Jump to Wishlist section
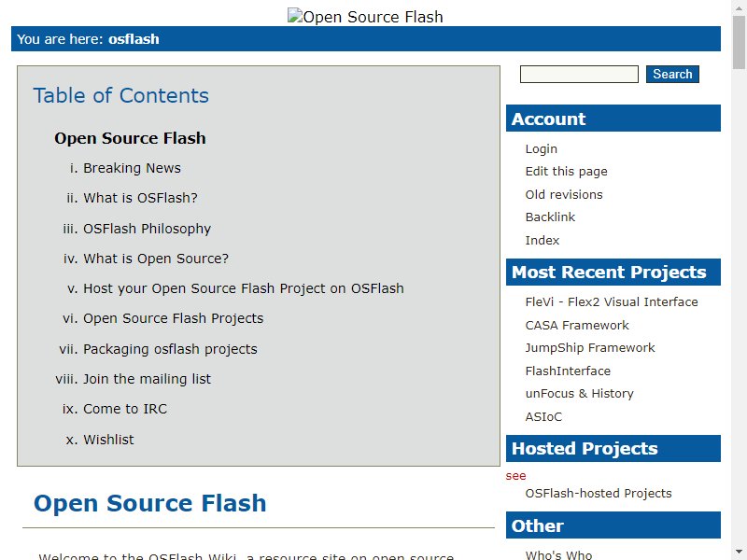Screen dimensions: 747x560 (108, 440)
